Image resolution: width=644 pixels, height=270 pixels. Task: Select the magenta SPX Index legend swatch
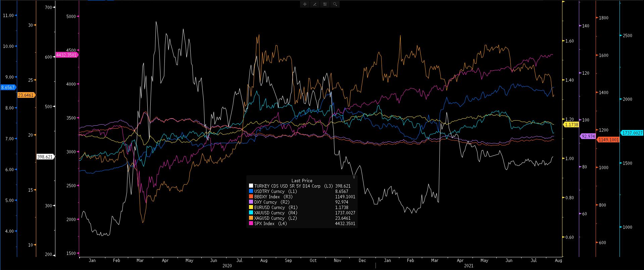click(x=251, y=223)
